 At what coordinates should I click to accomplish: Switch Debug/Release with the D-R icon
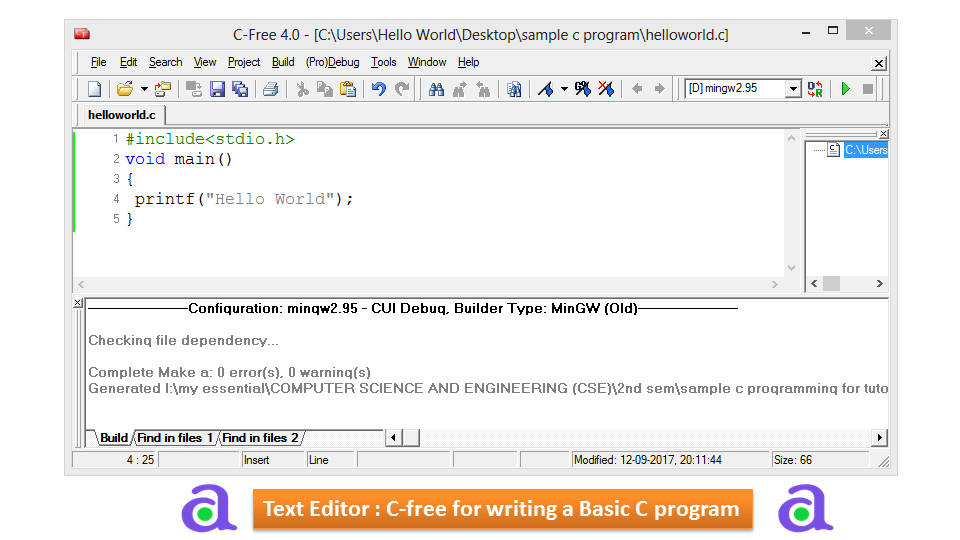coord(815,89)
